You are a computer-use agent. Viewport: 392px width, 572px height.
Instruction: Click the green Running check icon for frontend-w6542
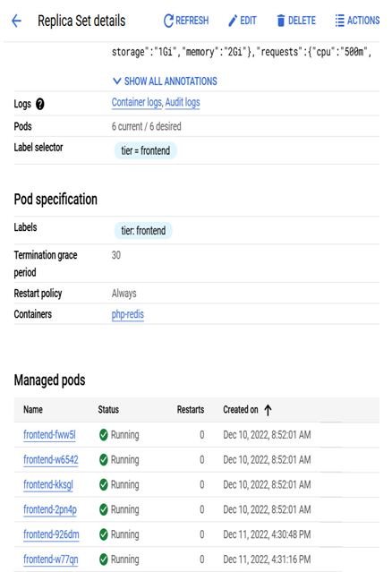click(104, 459)
